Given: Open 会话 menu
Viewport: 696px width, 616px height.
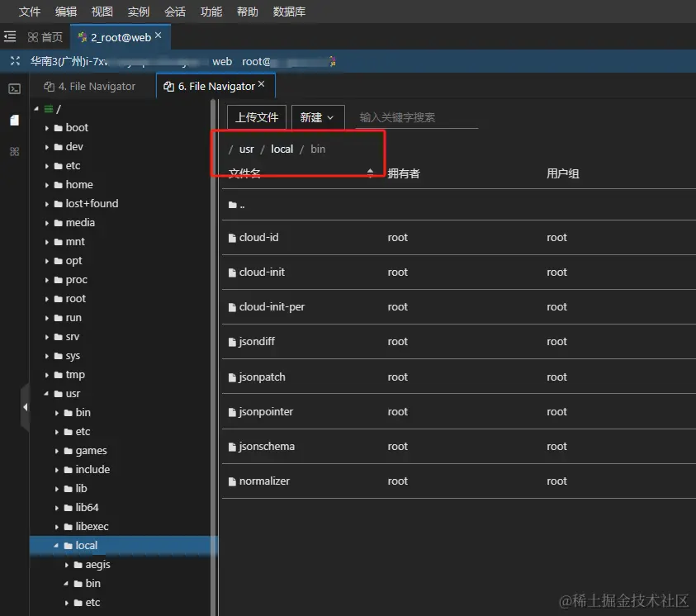Looking at the screenshot, I should tap(175, 12).
